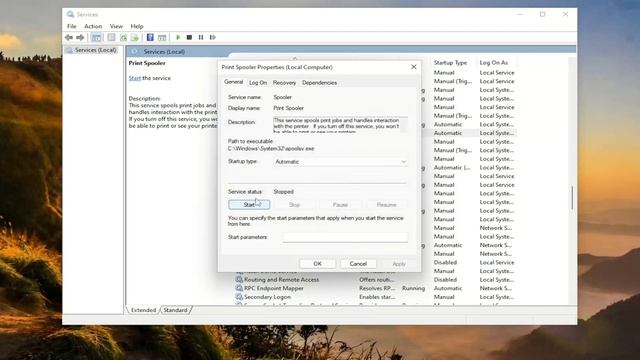Switch to the Log On tab
Image resolution: width=640 pixels, height=360 pixels.
pos(258,82)
